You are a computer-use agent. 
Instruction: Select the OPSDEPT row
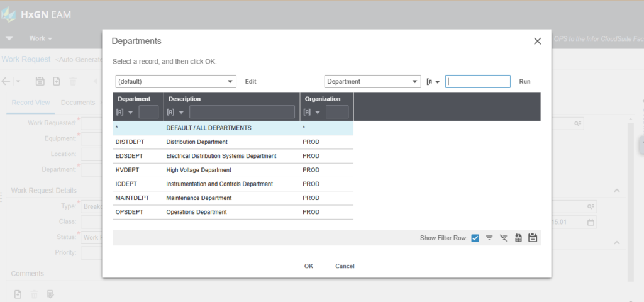click(x=233, y=212)
